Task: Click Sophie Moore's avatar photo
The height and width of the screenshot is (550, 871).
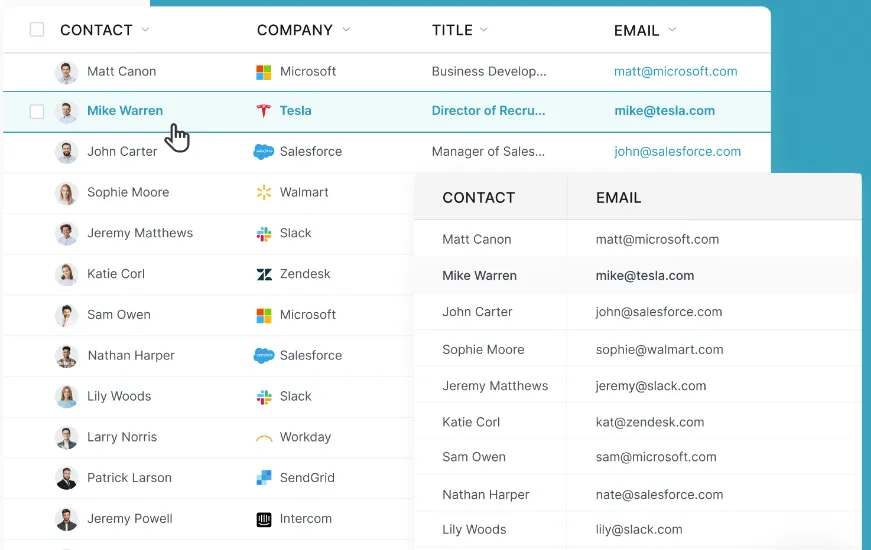Action: tap(66, 193)
